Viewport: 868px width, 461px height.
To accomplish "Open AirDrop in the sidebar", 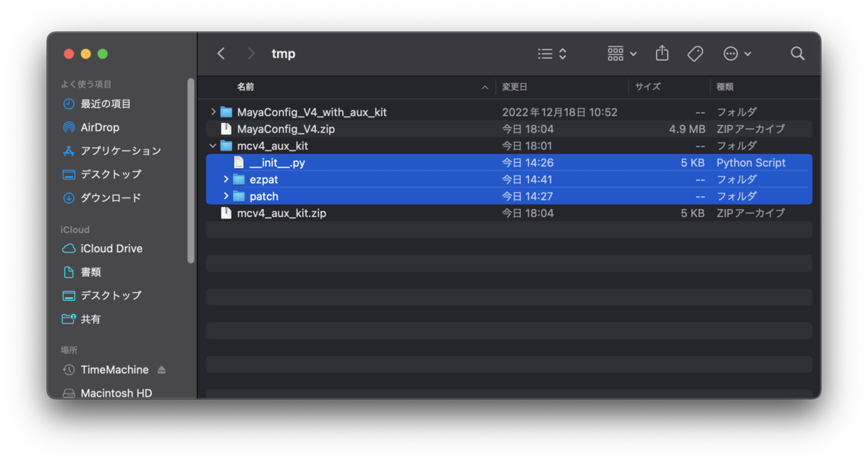I will (100, 127).
